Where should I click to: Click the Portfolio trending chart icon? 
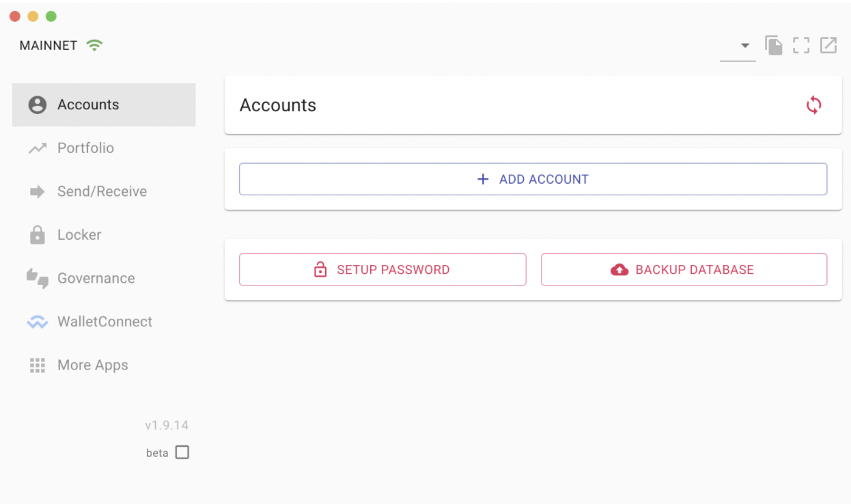tap(37, 148)
